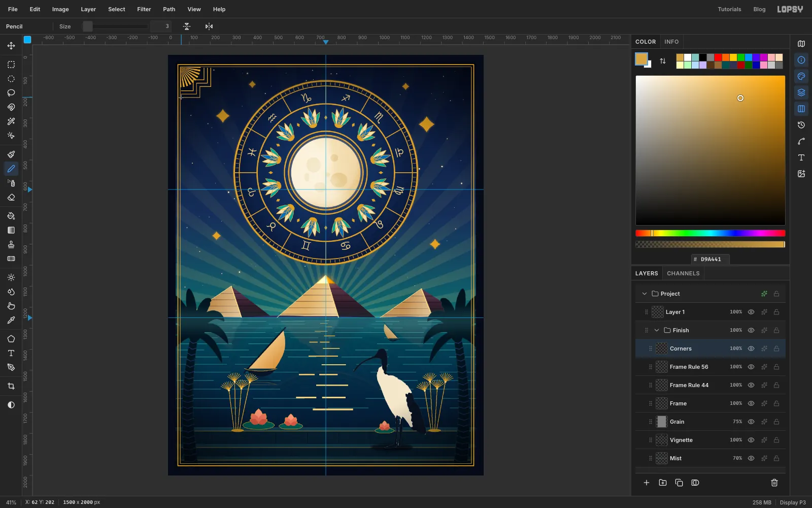Open the History panel icon

[x=801, y=125]
